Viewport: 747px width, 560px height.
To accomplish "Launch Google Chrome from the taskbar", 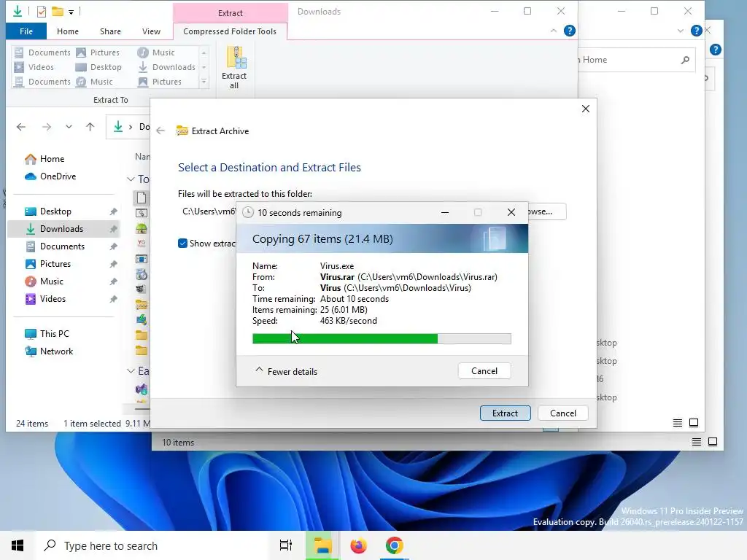I will (394, 545).
